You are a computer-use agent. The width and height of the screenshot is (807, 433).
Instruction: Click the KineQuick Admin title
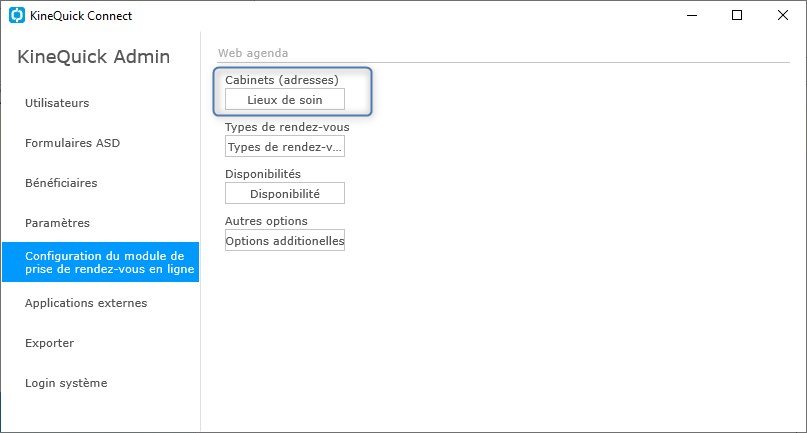pyautogui.click(x=94, y=57)
